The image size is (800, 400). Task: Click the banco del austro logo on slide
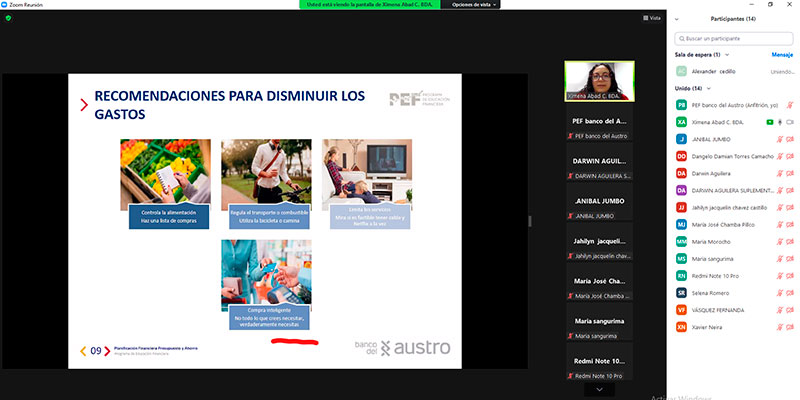(403, 348)
